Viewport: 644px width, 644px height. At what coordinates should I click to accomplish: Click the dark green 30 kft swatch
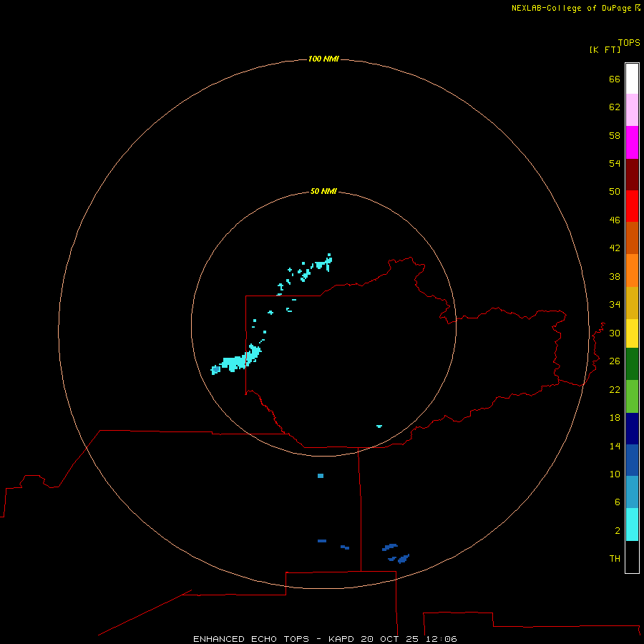click(632, 364)
